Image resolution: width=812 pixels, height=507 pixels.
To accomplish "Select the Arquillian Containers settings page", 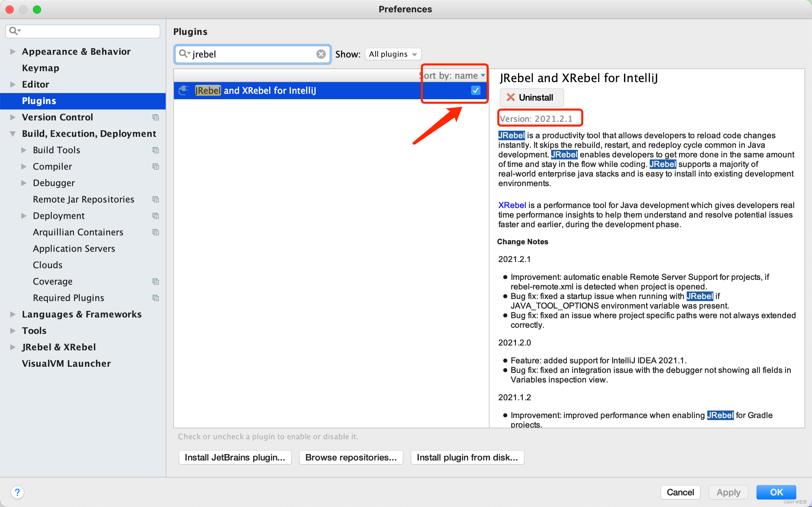I will (x=78, y=232).
